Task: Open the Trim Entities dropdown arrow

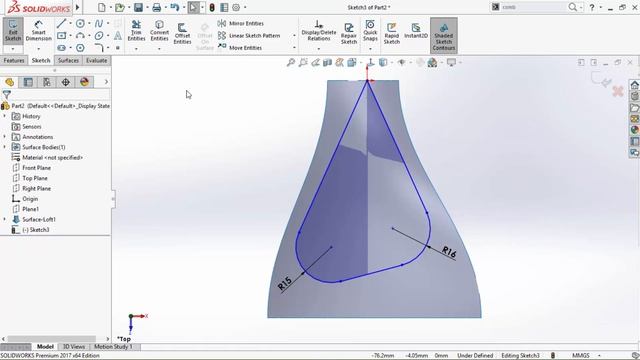Action: (x=136, y=49)
